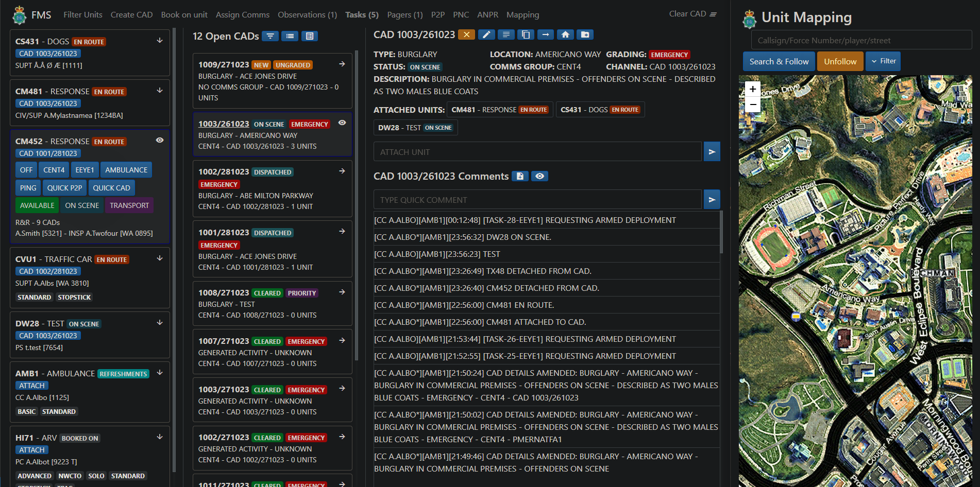Screen dimensions: 980x487
Task: Toggle the eye icon on CM452 unit card
Action: (x=160, y=140)
